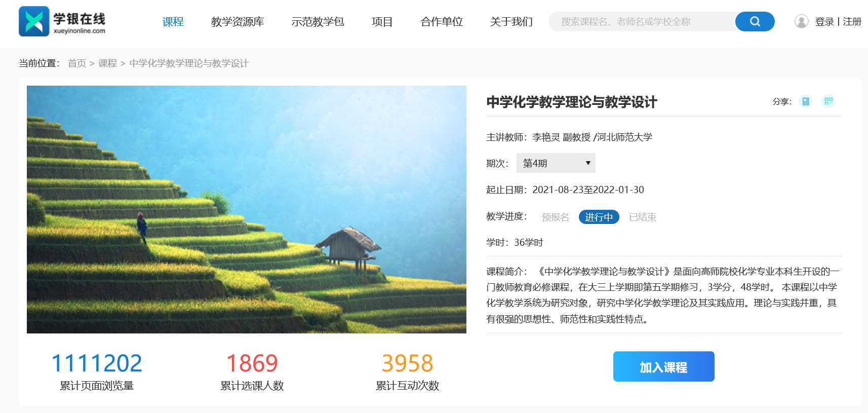Focus the course search input field
Image resolution: width=868 pixels, height=413 pixels.
642,21
